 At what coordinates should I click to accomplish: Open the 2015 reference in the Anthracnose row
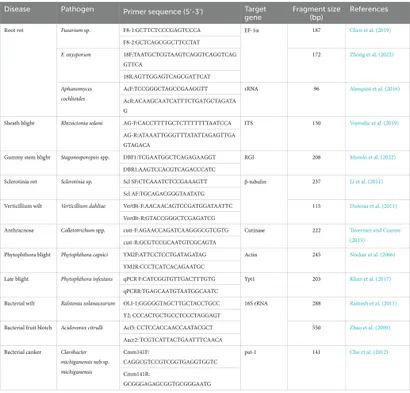pyautogui.click(x=375, y=235)
